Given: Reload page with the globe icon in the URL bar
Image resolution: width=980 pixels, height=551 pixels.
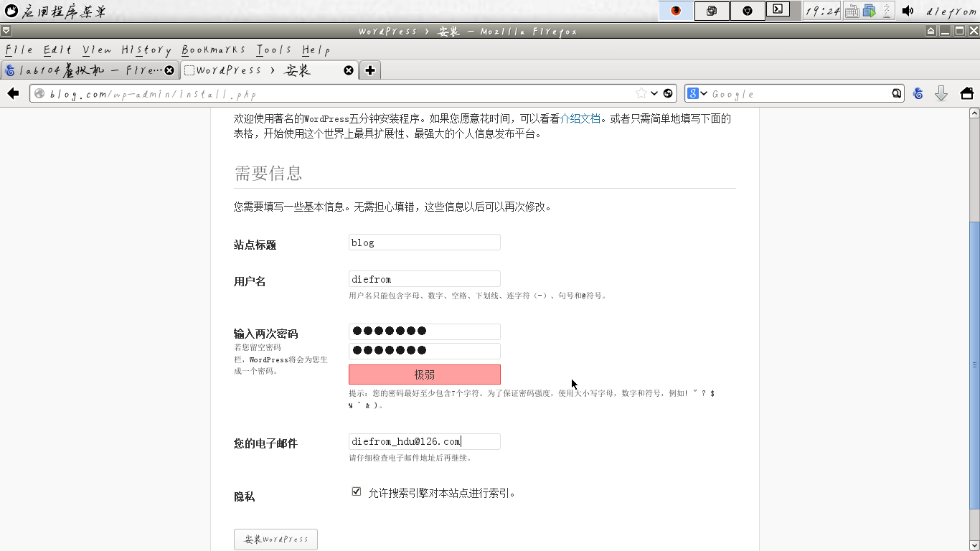Looking at the screenshot, I should 668,93.
